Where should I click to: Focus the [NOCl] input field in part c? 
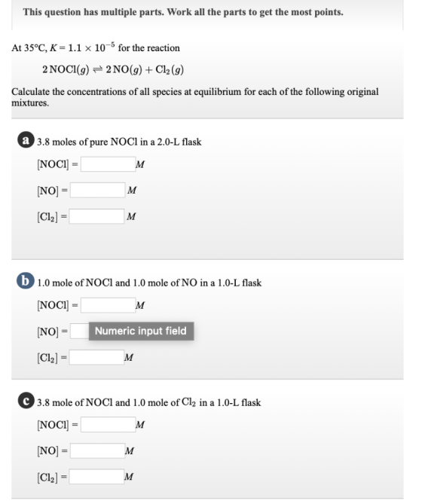(109, 425)
